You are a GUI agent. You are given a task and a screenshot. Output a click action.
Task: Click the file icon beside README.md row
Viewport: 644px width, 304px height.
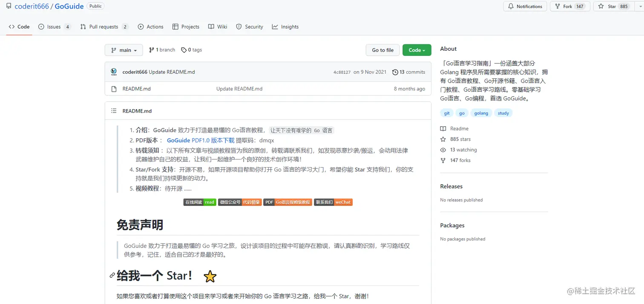tap(114, 89)
